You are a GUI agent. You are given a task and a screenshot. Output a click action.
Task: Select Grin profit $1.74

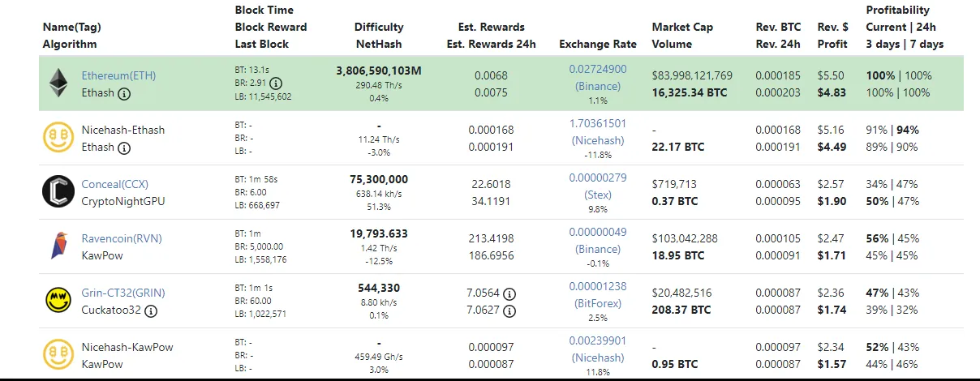coord(833,310)
